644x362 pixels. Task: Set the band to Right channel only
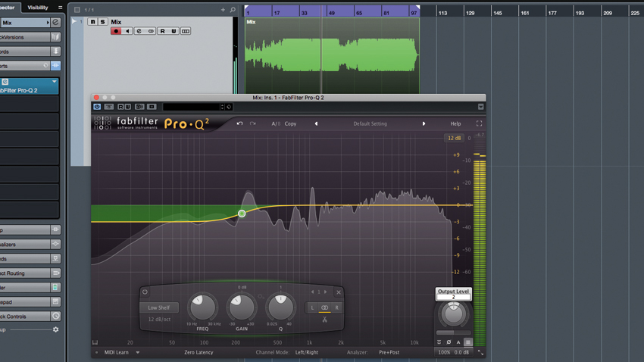point(337,307)
